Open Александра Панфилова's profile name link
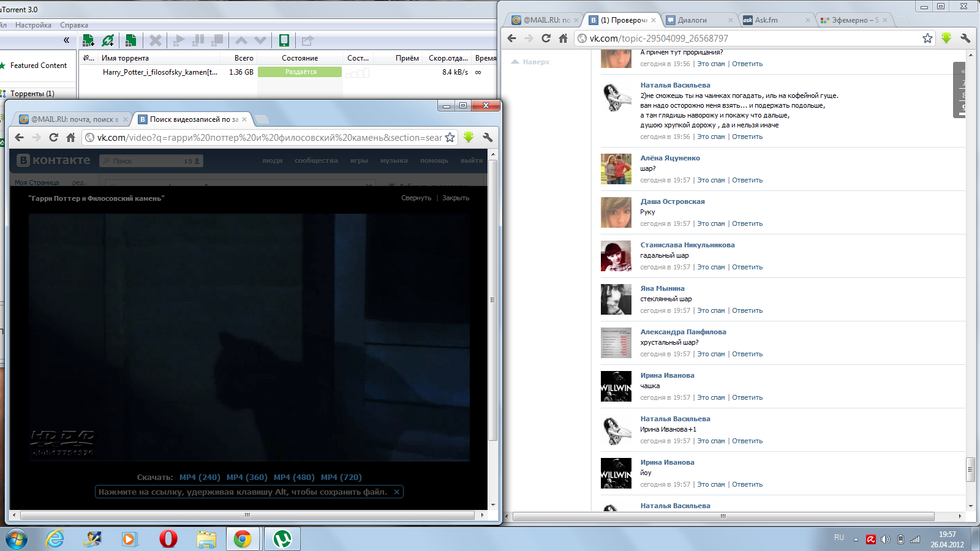This screenshot has height=551, width=980. pos(683,332)
